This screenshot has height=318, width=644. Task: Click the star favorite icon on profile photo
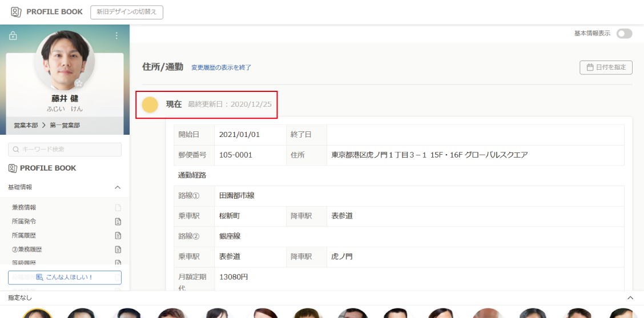pos(79,84)
